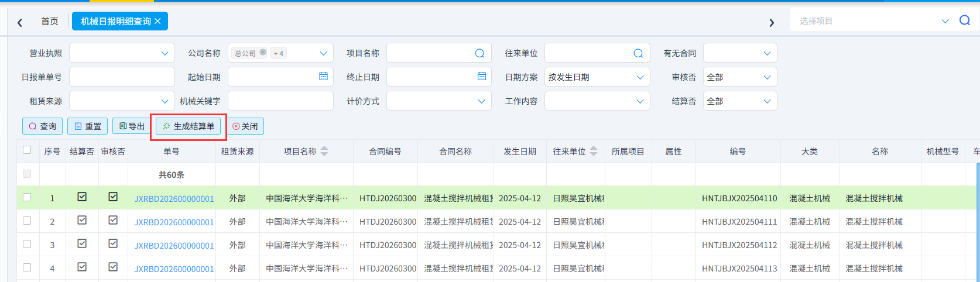Toggle 审核否 checkbox in row 1

(x=113, y=197)
